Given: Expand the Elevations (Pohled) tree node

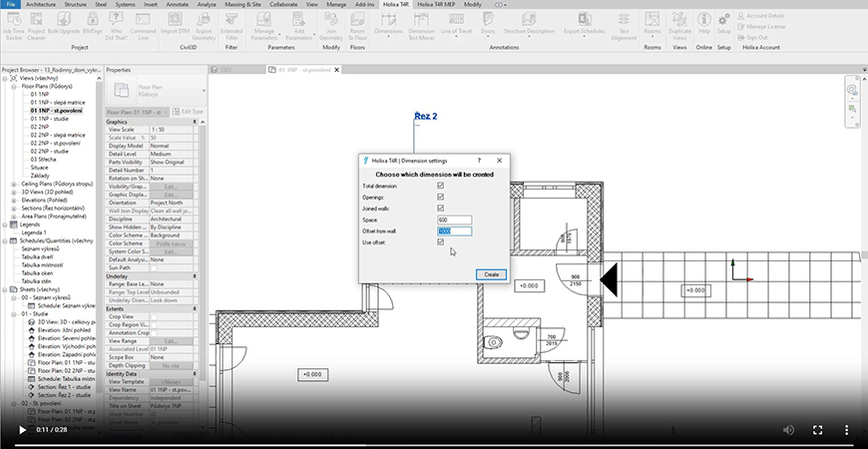Looking at the screenshot, I should pos(14,200).
